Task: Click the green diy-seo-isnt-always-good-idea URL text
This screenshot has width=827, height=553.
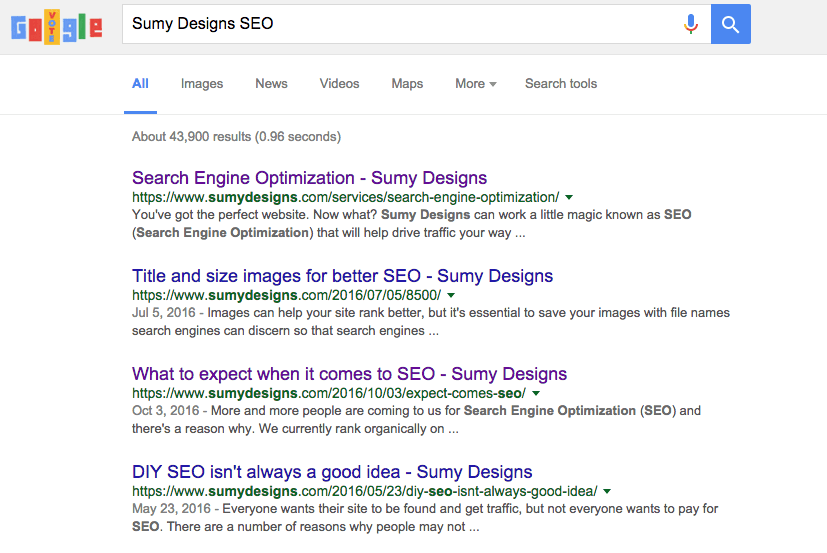Action: pos(364,491)
